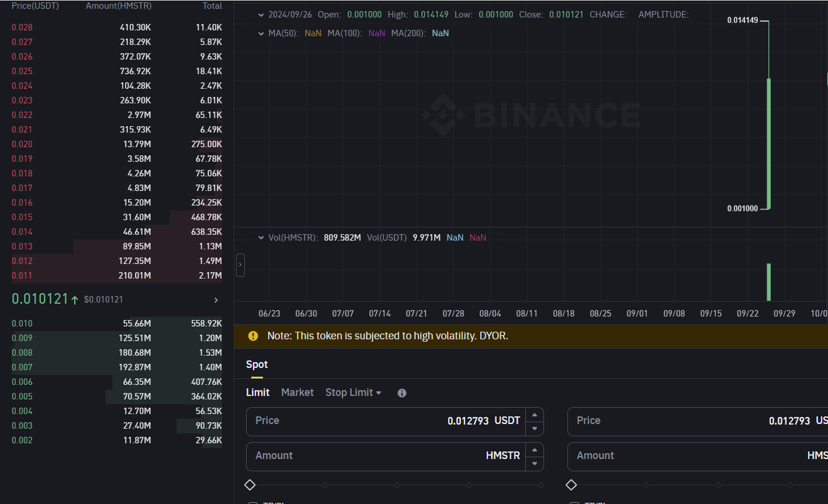
Task: Click the info icon beside Stop Limit
Action: 401,393
